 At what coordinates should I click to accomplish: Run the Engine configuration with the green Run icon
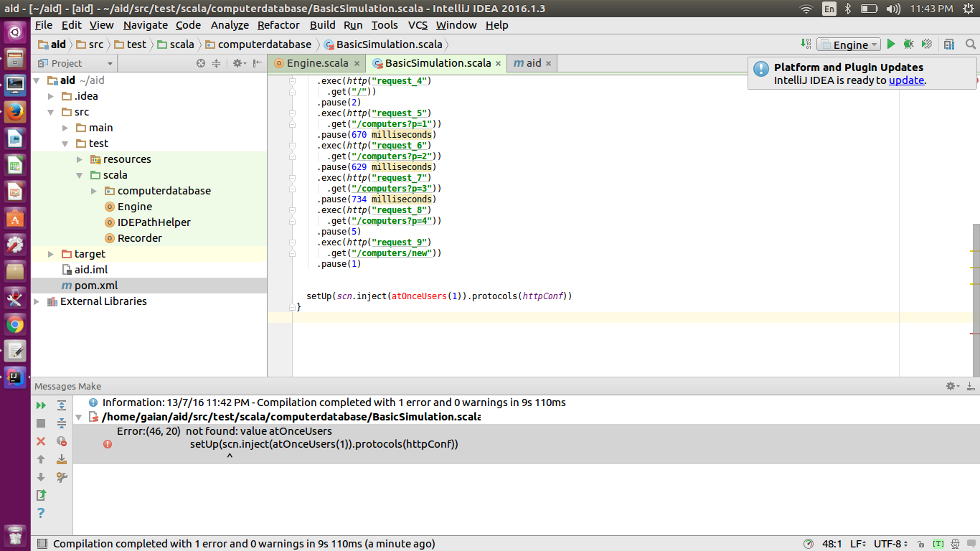[x=891, y=44]
